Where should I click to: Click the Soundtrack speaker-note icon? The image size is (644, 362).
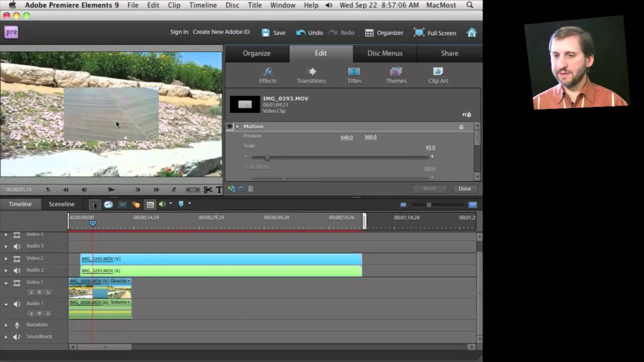click(x=17, y=337)
